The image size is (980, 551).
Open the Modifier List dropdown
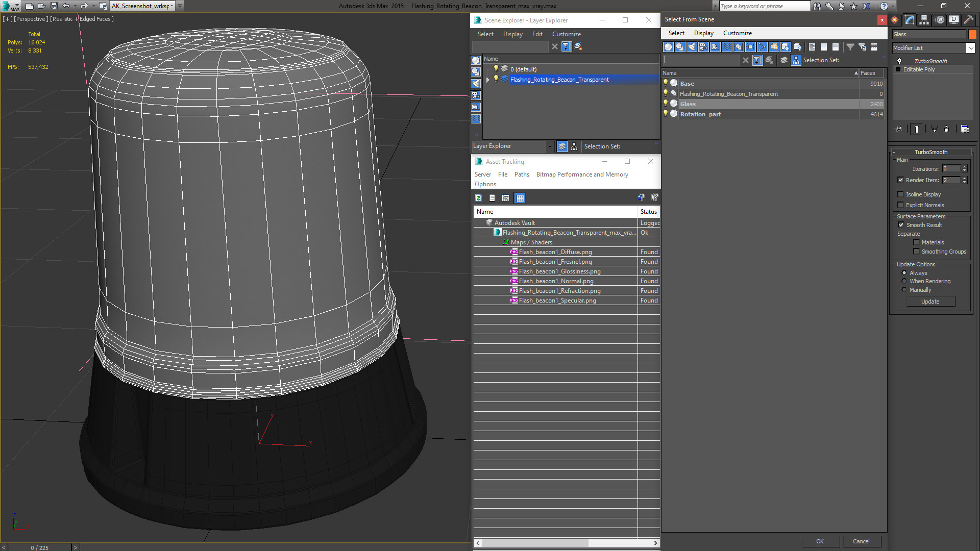point(970,48)
